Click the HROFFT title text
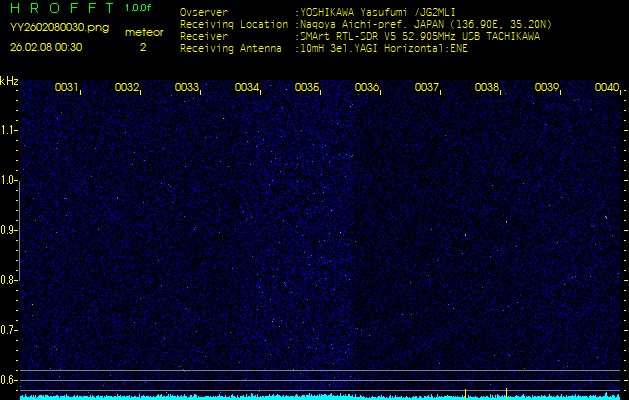The width and height of the screenshot is (629, 400). pyautogui.click(x=62, y=8)
